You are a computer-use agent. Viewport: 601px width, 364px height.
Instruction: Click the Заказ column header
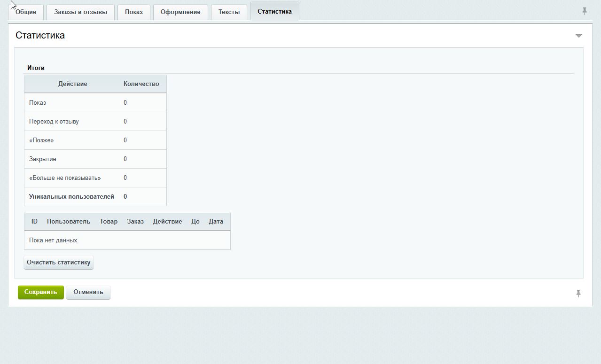pyautogui.click(x=135, y=221)
